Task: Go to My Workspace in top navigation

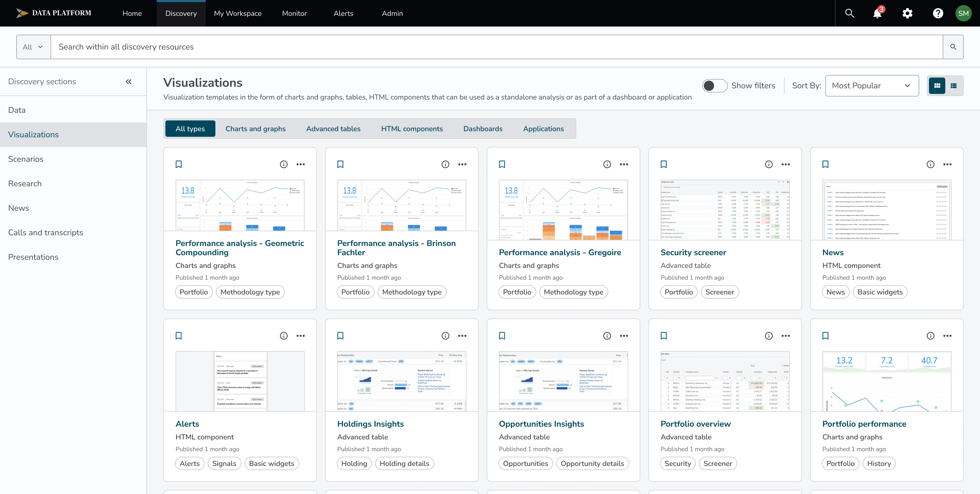Action: point(237,13)
